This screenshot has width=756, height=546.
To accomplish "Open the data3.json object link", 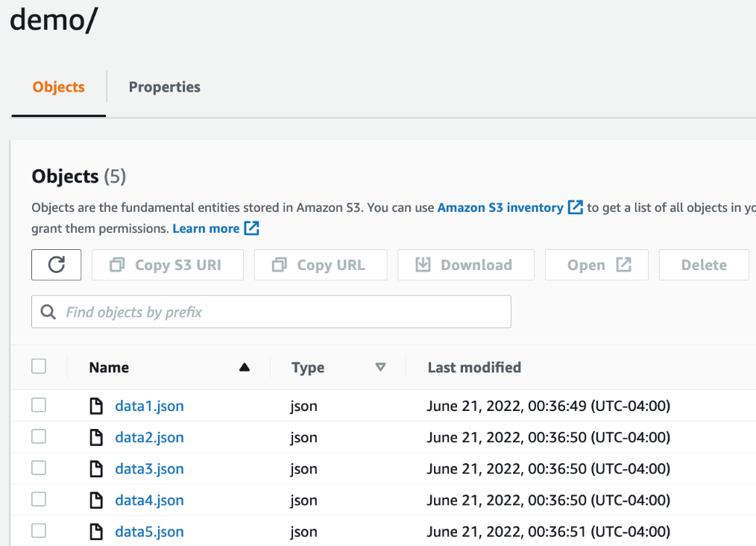I will pos(149,468).
